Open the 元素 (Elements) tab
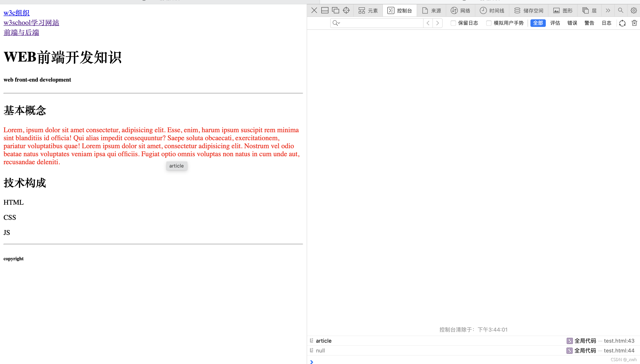 368,10
